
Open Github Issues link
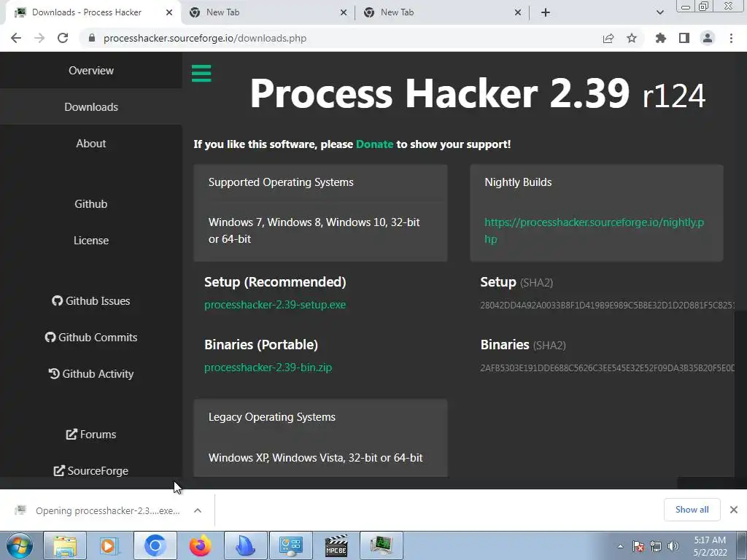(91, 301)
